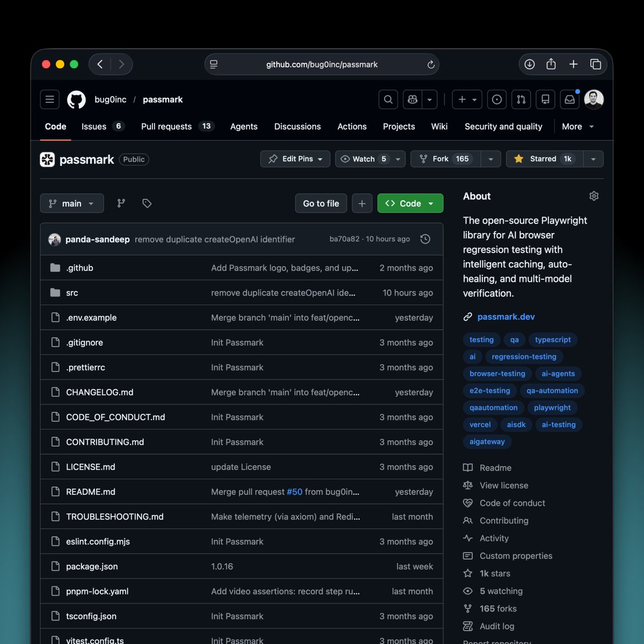644x644 pixels.
Task: Click Safari share icon
Action: (551, 64)
